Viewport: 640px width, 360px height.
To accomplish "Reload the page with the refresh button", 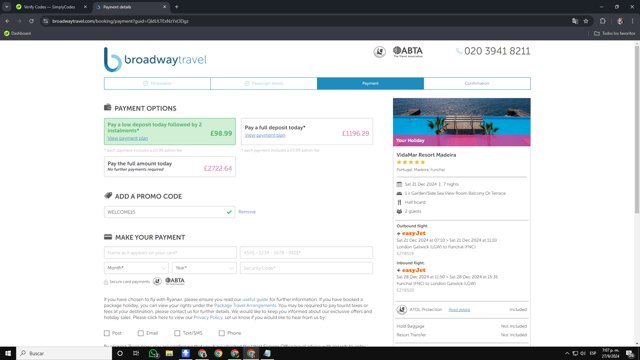I will [x=31, y=21].
